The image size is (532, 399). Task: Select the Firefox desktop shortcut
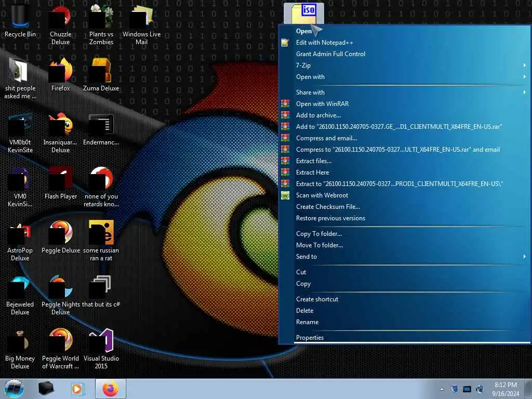tap(60, 75)
